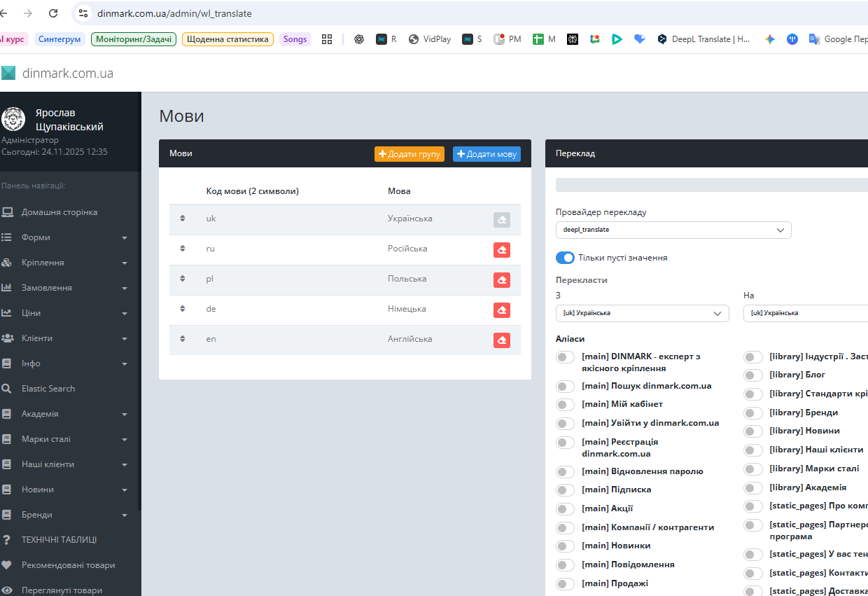Delete the Англійська language row

click(x=501, y=340)
